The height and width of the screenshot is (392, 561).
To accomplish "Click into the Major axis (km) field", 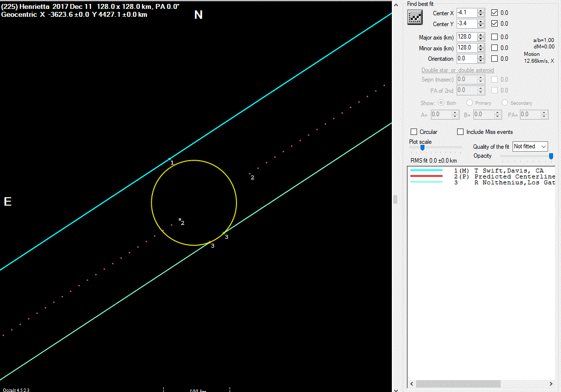I will (x=467, y=37).
